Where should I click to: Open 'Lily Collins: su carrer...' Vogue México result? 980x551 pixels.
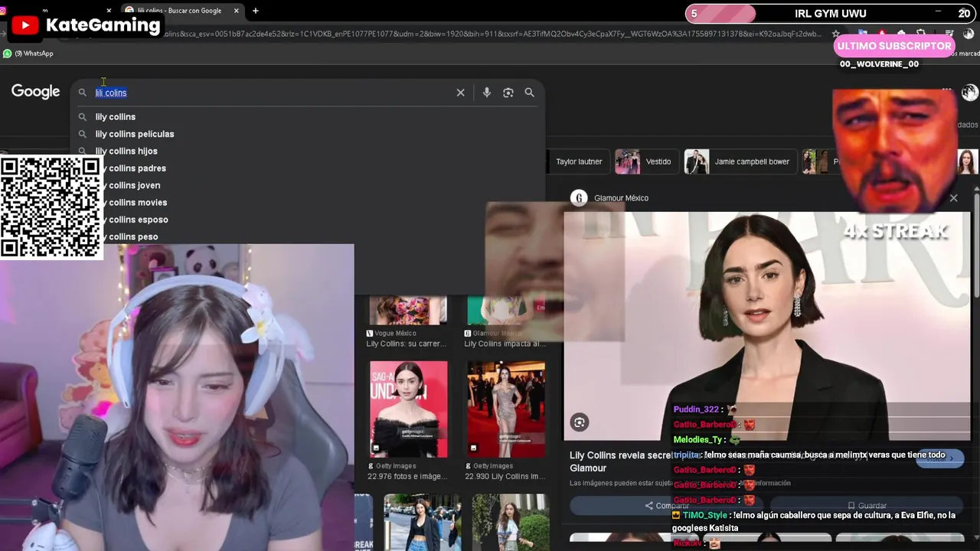point(407,344)
